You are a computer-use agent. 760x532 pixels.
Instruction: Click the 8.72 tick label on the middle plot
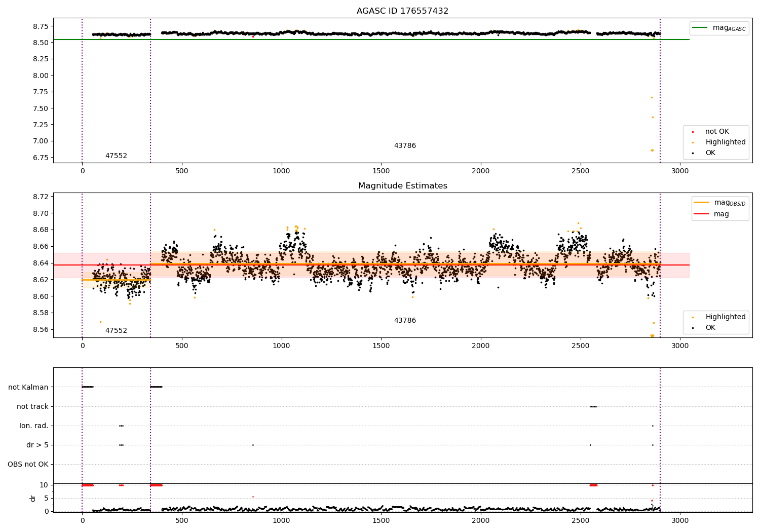tap(41, 197)
